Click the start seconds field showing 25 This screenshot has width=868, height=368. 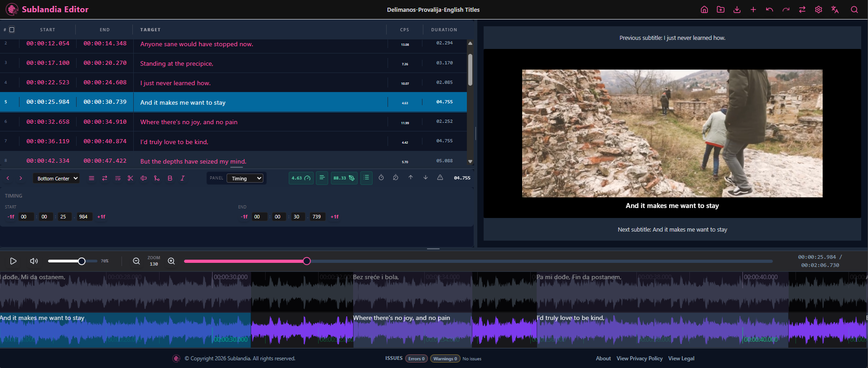65,217
